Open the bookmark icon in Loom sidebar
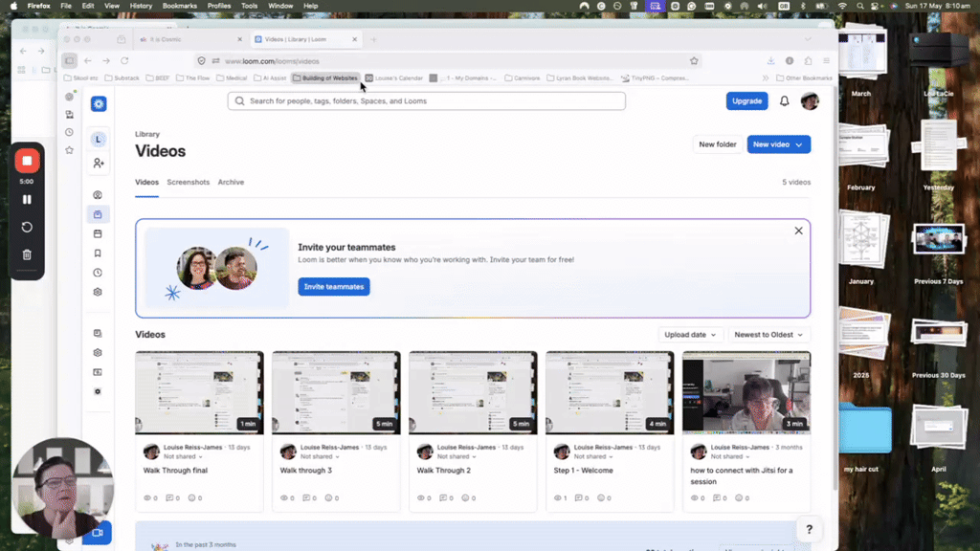The width and height of the screenshot is (980, 551). pyautogui.click(x=98, y=253)
